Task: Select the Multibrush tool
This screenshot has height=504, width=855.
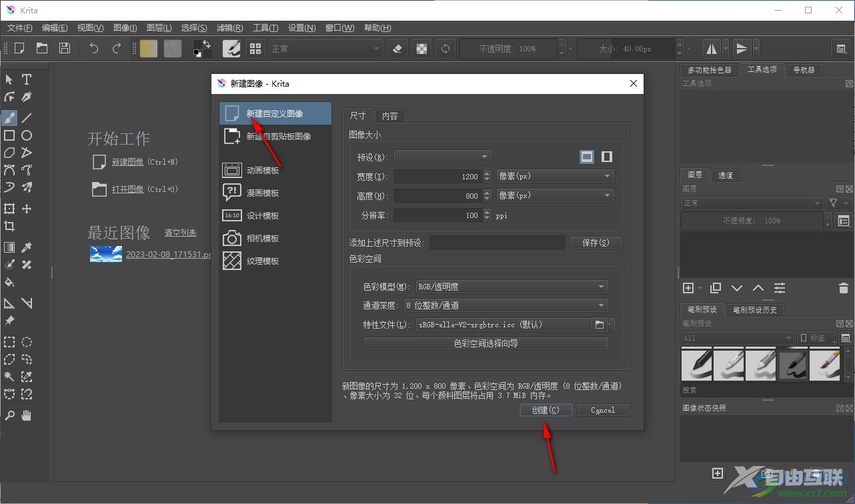Action: point(27,187)
